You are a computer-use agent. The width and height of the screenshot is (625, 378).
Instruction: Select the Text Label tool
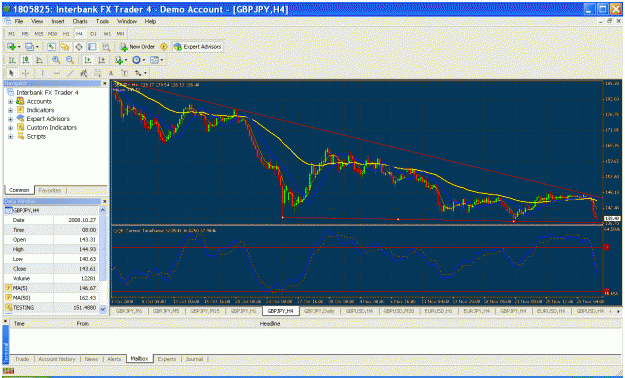point(124,73)
